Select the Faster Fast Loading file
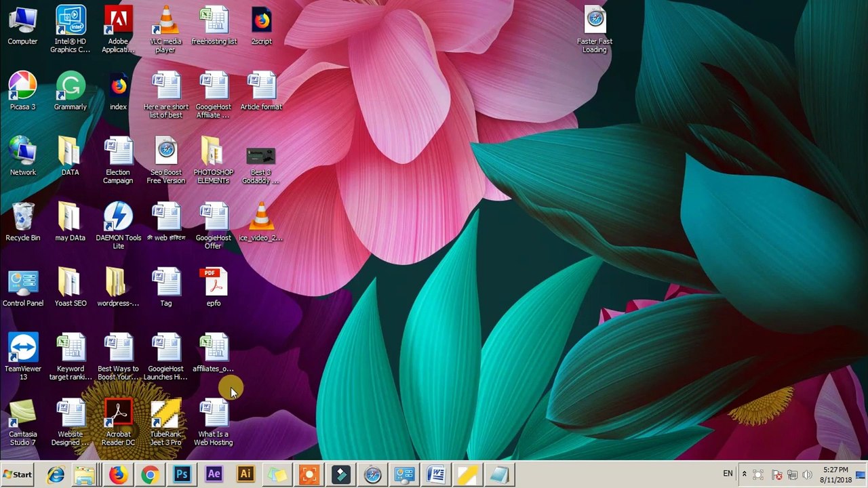868x488 pixels. (x=595, y=30)
